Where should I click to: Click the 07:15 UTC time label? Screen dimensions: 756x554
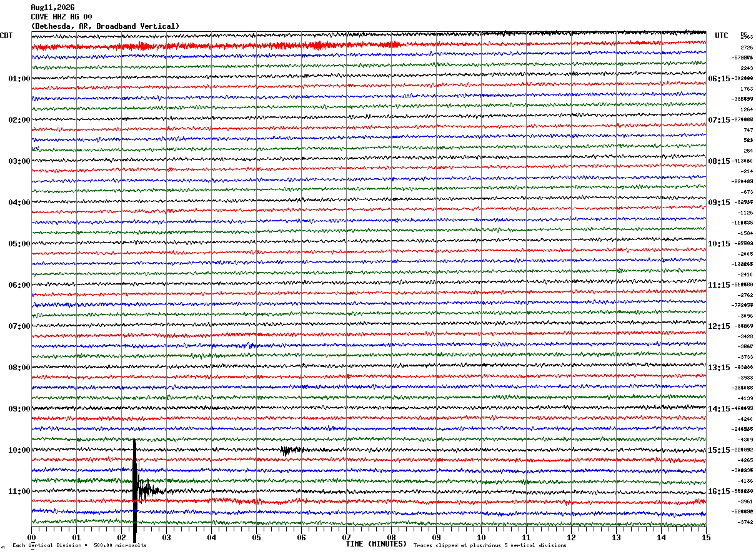click(720, 120)
